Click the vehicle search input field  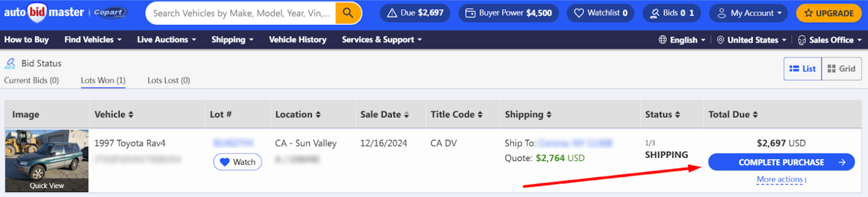pyautogui.click(x=241, y=13)
